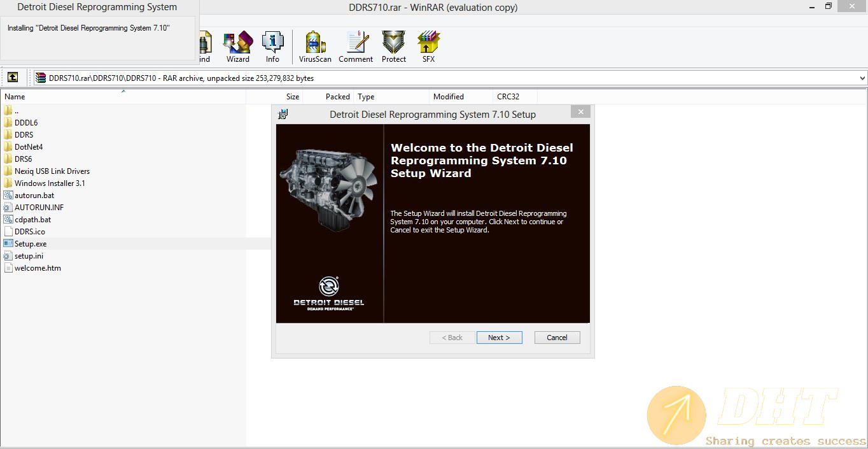The image size is (868, 449).
Task: Sort file list by Size column
Action: 274,97
